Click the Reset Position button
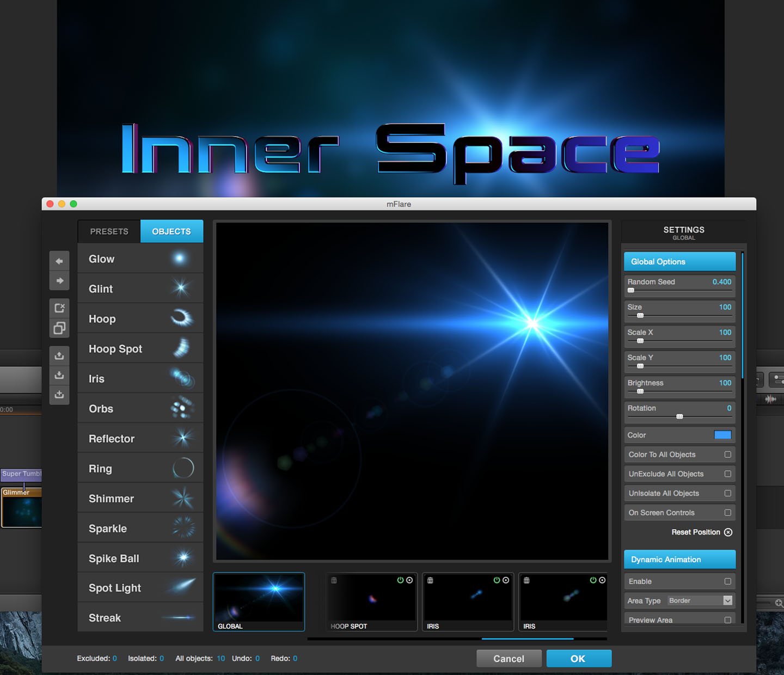This screenshot has height=675, width=784. click(x=702, y=532)
